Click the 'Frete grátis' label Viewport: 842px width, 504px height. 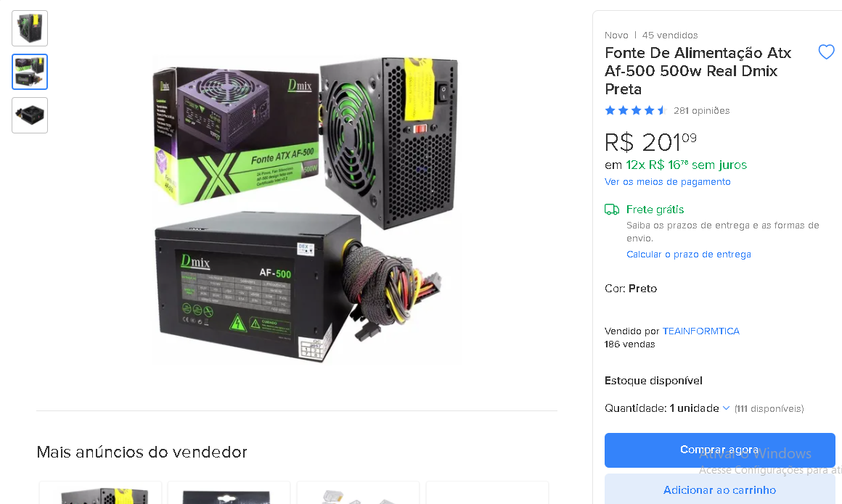pos(655,210)
